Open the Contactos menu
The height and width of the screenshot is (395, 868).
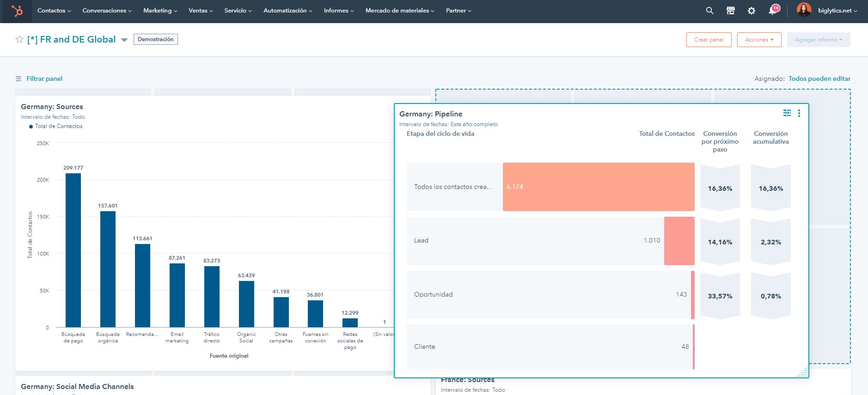54,11
